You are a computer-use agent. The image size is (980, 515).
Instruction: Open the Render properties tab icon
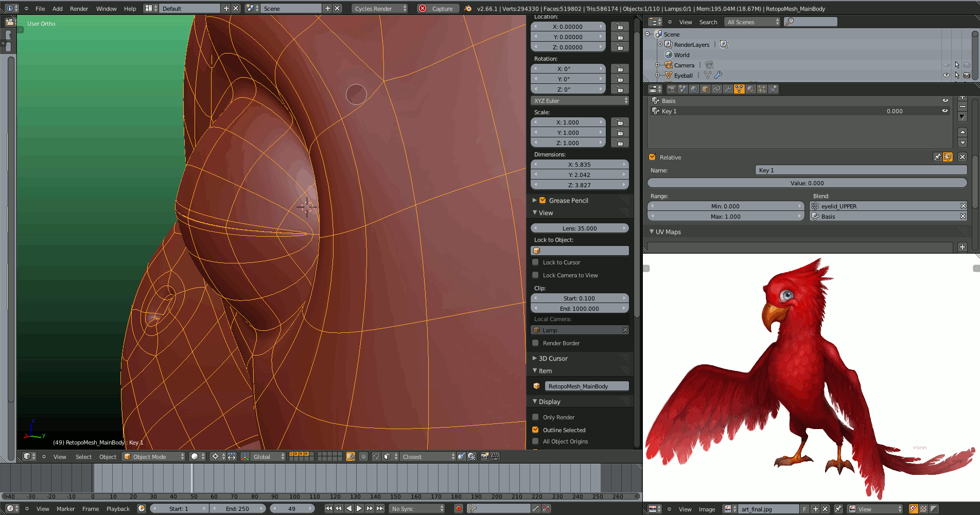pyautogui.click(x=671, y=89)
